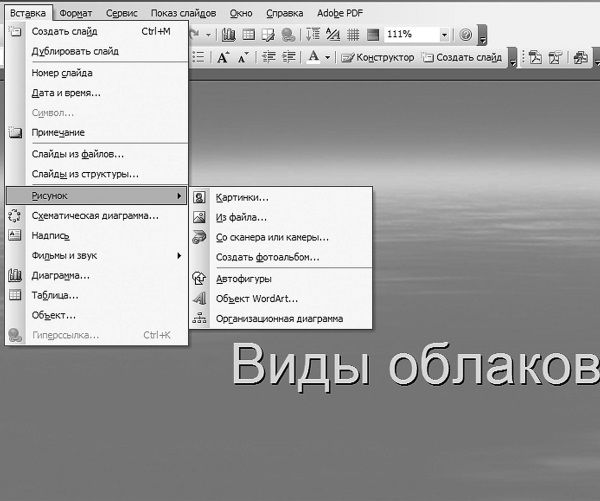Select Из файла... in the picture submenu
The image size is (600, 501).
click(241, 217)
